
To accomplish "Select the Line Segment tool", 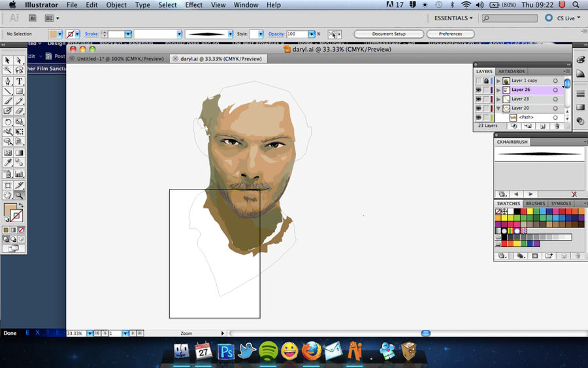I will pyautogui.click(x=7, y=91).
